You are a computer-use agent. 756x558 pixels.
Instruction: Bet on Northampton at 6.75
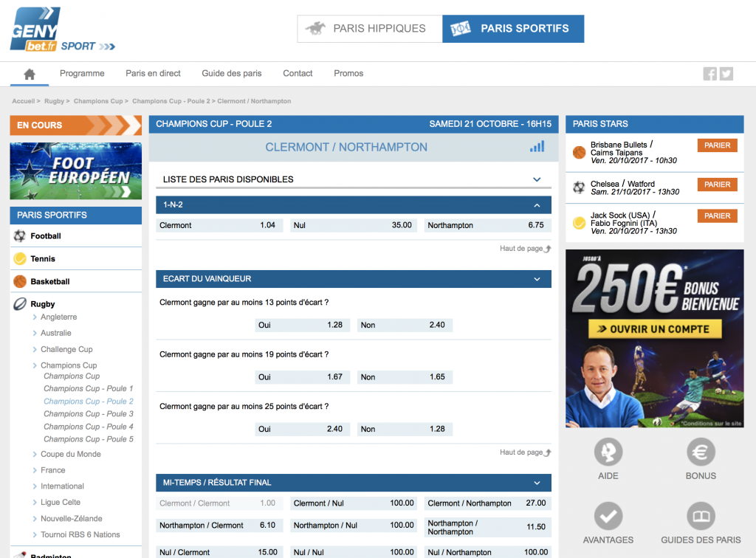click(x=487, y=225)
